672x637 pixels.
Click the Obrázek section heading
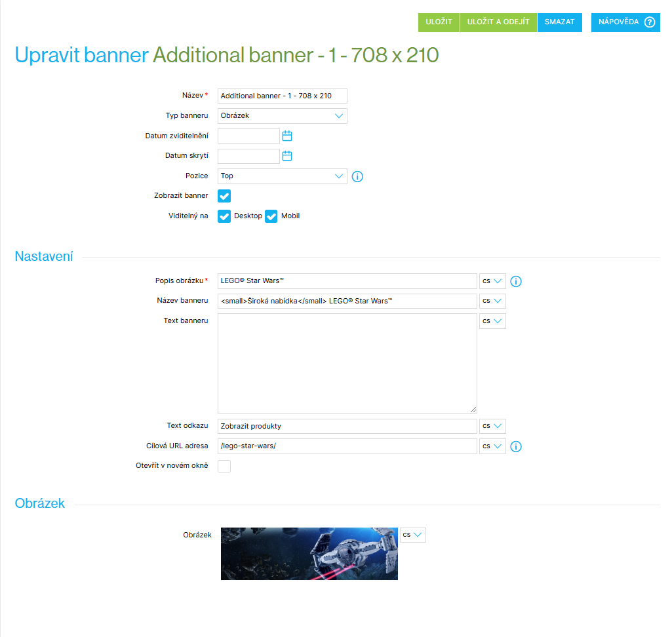40,503
